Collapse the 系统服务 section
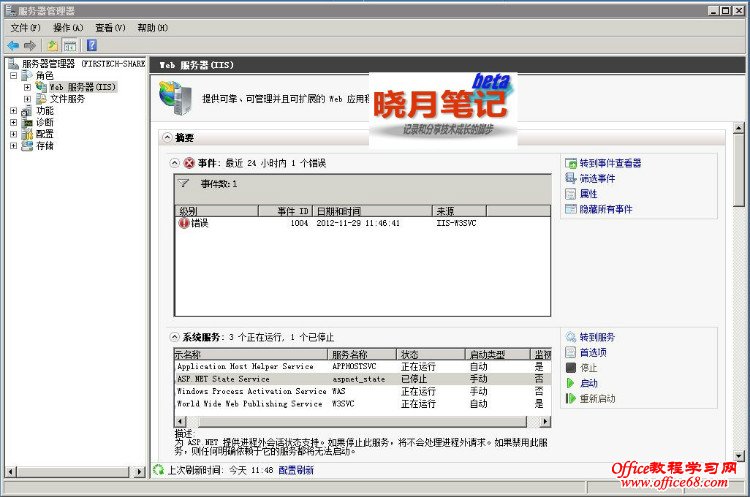The height and width of the screenshot is (497, 750). click(175, 337)
